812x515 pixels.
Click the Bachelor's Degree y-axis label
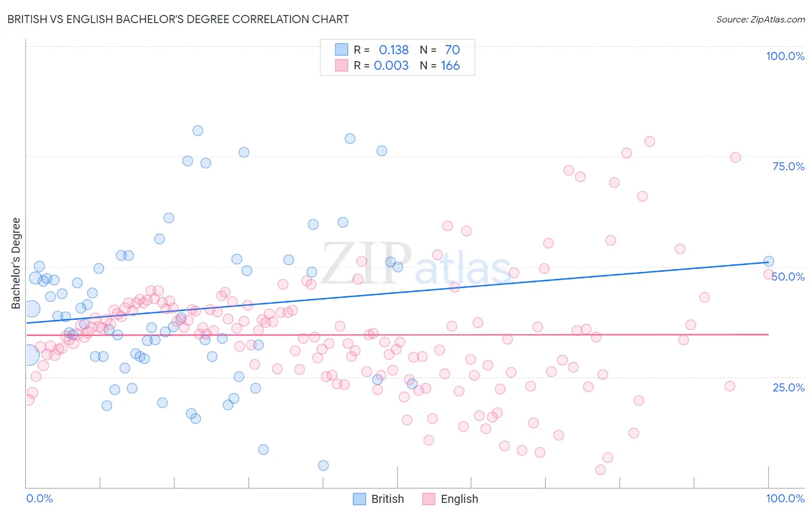click(x=16, y=263)
